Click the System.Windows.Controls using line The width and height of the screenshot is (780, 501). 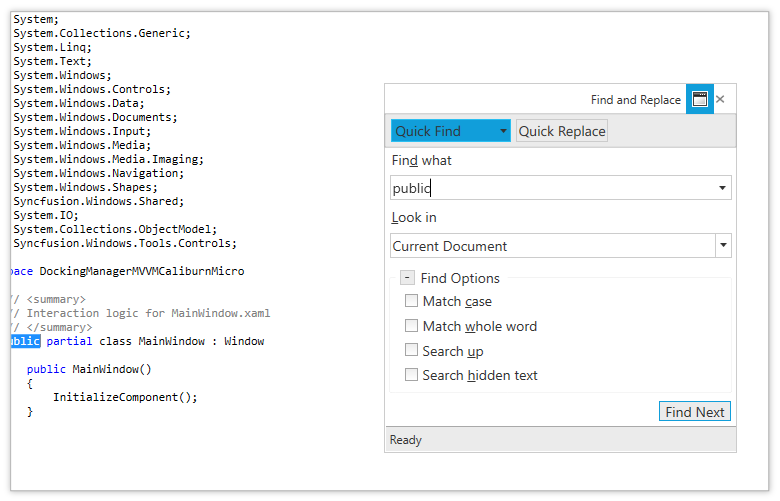[x=92, y=89]
